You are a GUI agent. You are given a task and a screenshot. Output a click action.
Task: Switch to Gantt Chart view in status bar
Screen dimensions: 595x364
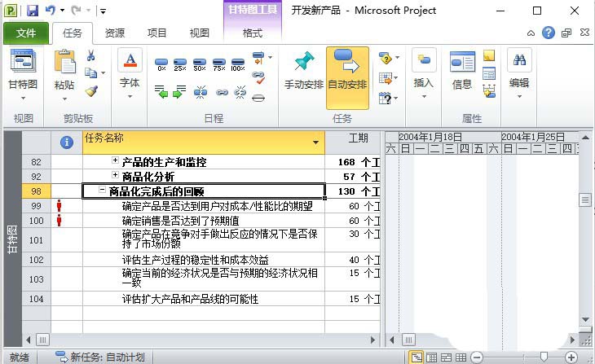(416, 357)
